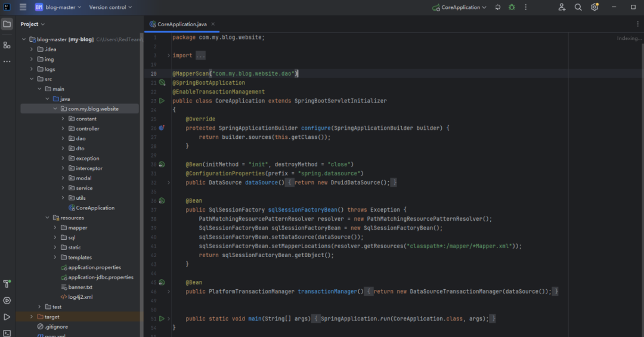Viewport: 644px width, 337px height.
Task: Open the Services tool window icon
Action: [7, 301]
